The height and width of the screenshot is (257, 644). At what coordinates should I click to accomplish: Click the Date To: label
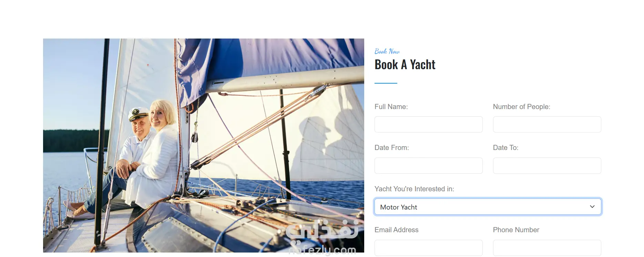tap(505, 148)
